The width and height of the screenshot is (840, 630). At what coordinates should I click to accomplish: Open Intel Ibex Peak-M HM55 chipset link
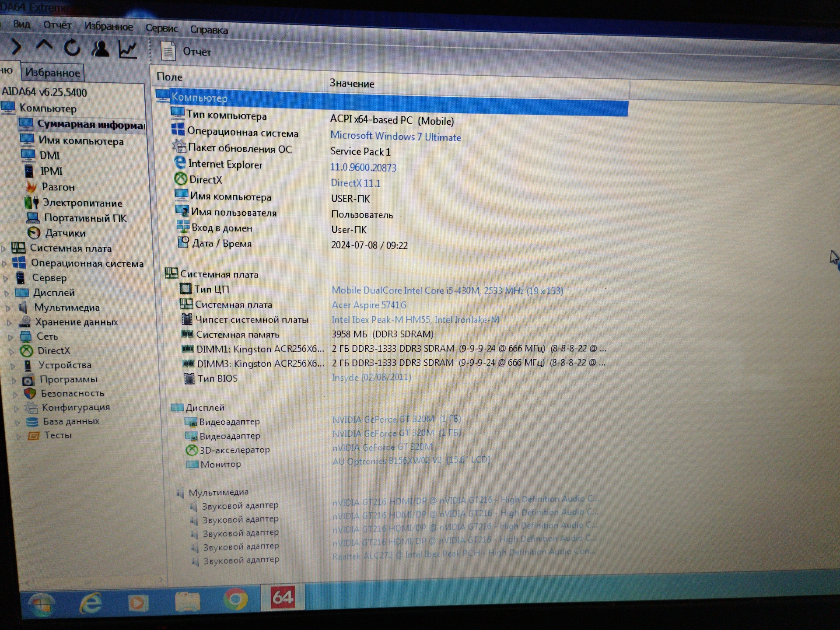(x=415, y=320)
